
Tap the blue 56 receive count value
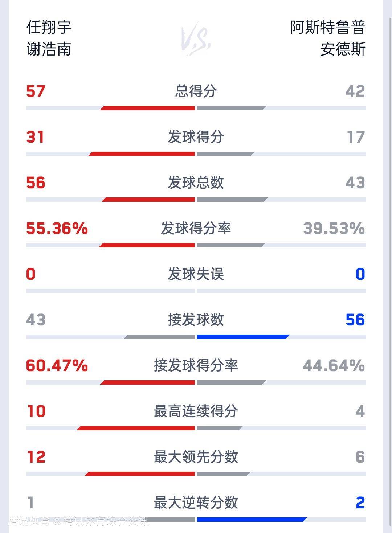pos(355,320)
